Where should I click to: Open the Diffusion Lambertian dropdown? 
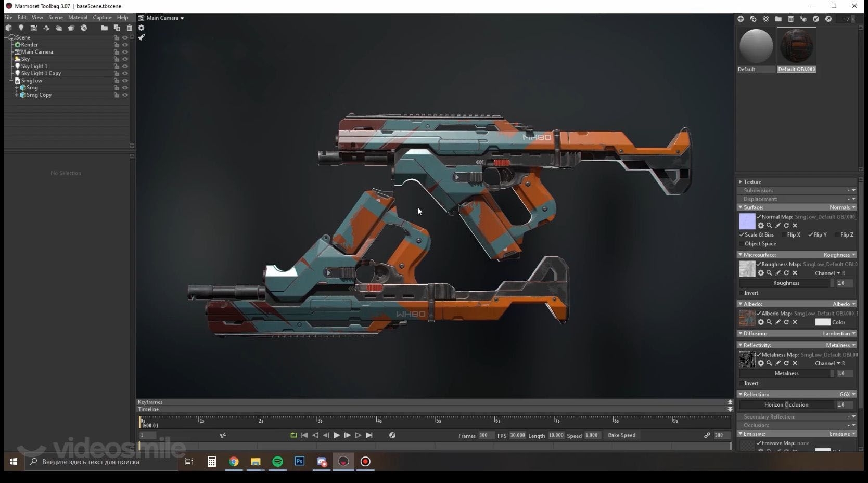click(x=839, y=334)
